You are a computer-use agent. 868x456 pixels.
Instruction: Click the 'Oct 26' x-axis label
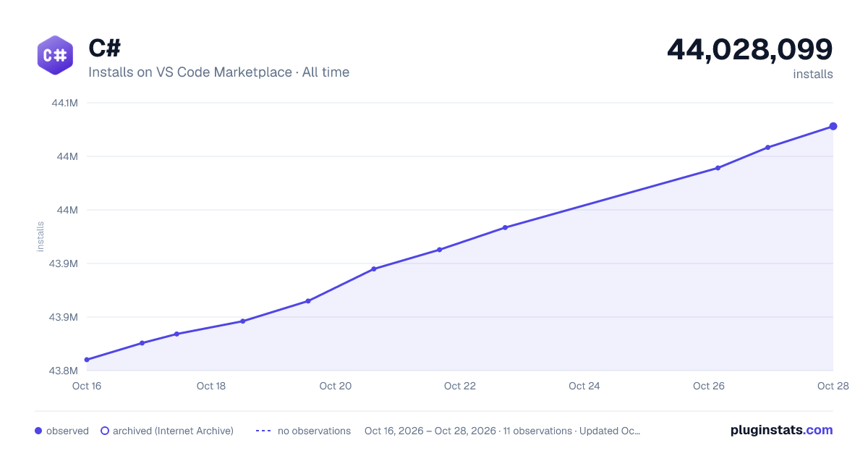tap(709, 386)
